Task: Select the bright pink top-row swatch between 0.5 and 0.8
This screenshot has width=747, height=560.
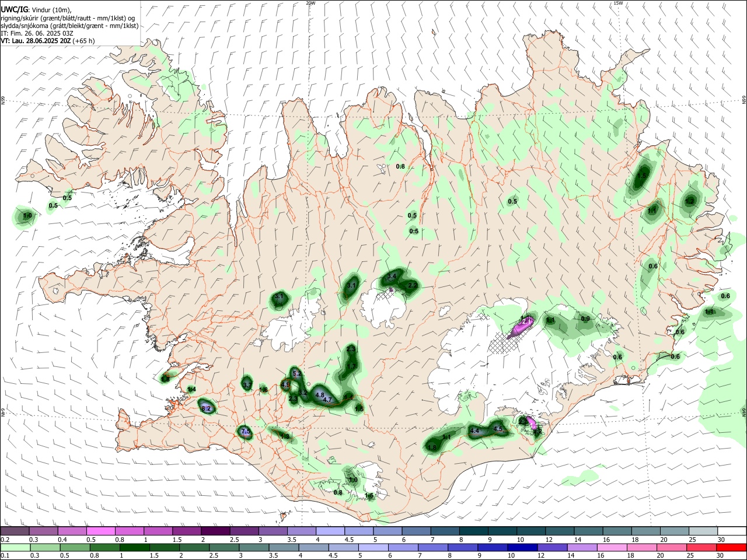Action: pyautogui.click(x=100, y=531)
